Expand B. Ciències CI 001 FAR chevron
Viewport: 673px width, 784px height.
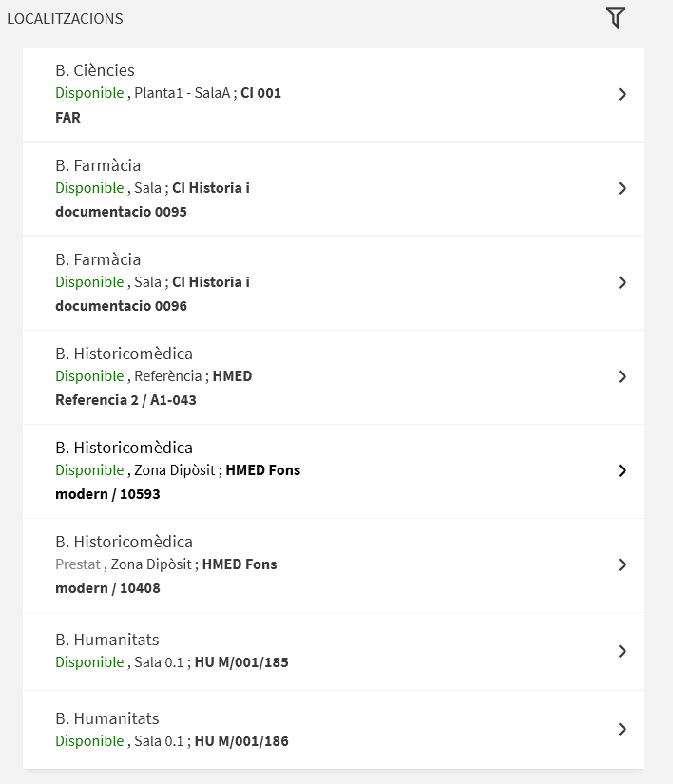tap(622, 94)
